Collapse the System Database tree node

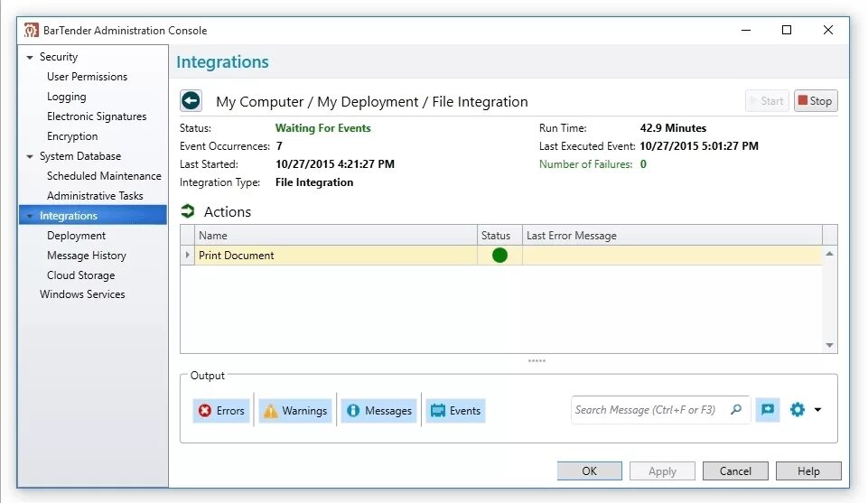click(30, 156)
